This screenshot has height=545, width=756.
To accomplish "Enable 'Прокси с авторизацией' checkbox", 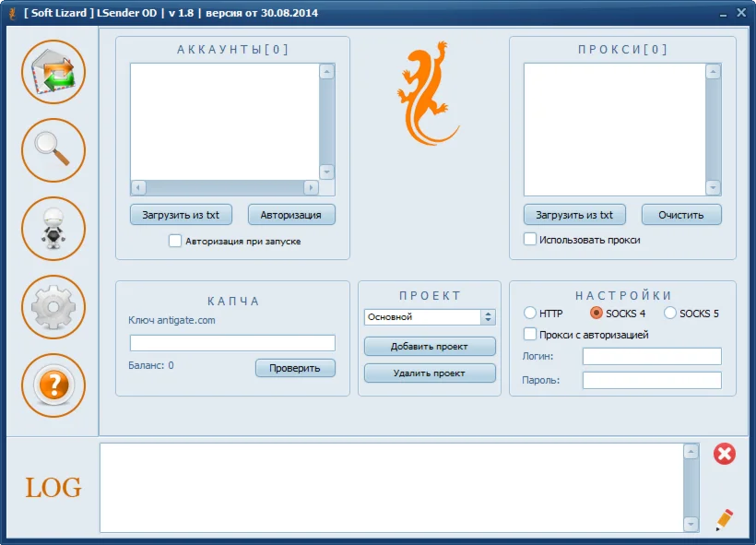I will pos(530,334).
